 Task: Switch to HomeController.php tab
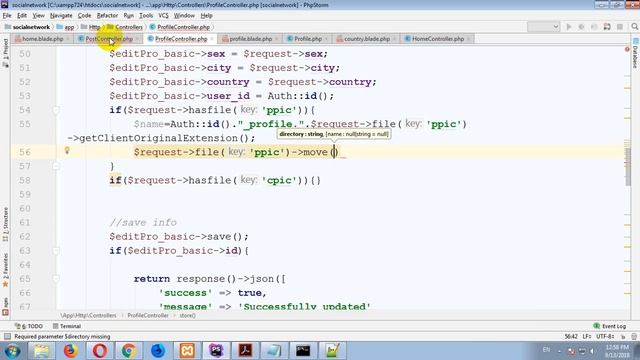point(438,39)
